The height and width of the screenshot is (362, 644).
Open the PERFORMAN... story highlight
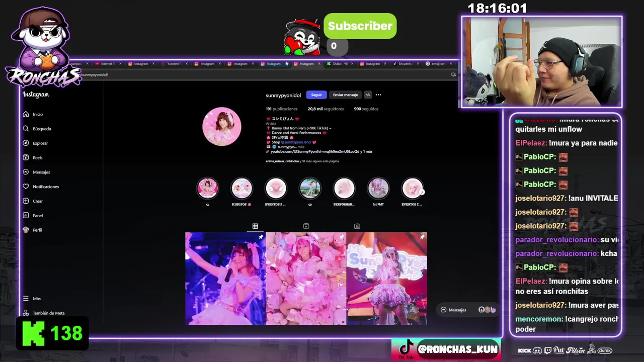(x=344, y=189)
